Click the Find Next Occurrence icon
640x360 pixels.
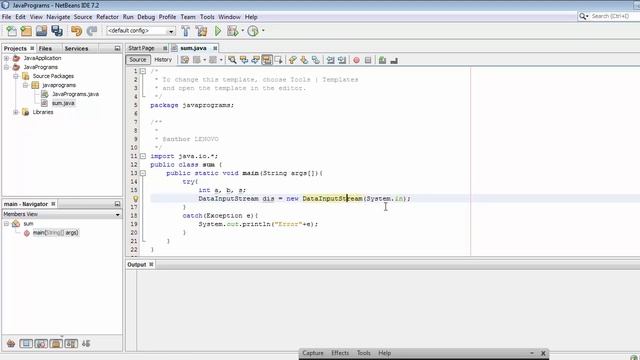coord(256,60)
